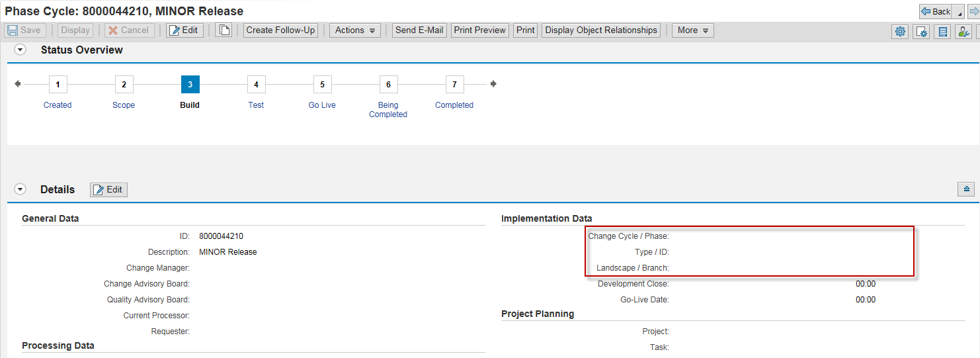Viewport: 980px width, 358px height.
Task: Expand the Back history dropdown arrow
Action: click(x=960, y=13)
